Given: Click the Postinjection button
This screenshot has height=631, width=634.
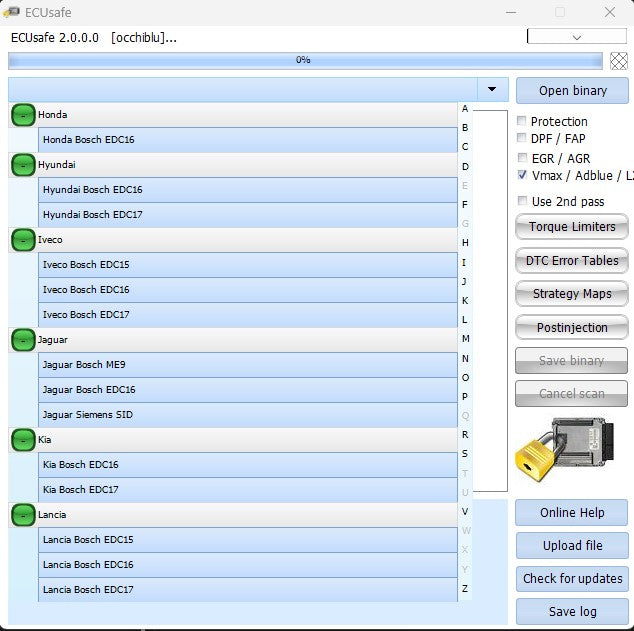Looking at the screenshot, I should tap(572, 327).
